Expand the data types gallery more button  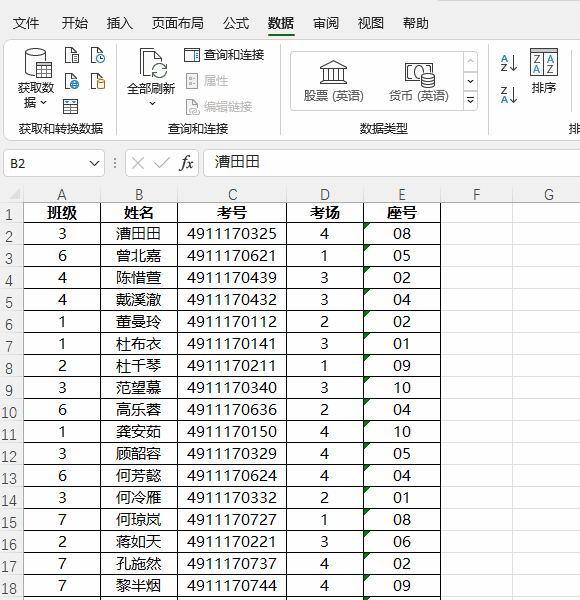tap(471, 101)
